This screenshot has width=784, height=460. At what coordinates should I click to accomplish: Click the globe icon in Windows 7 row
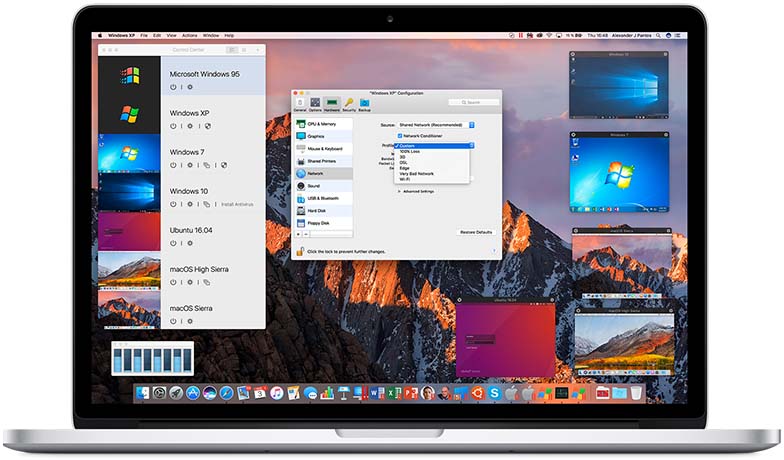[224, 165]
